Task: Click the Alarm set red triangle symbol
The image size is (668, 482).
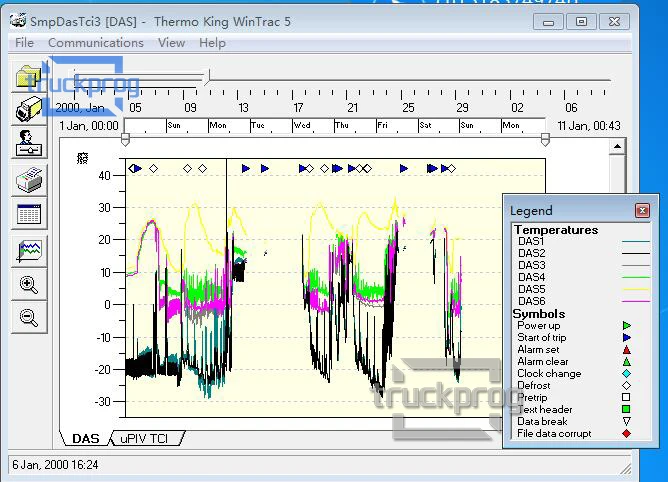Action: tap(626, 350)
